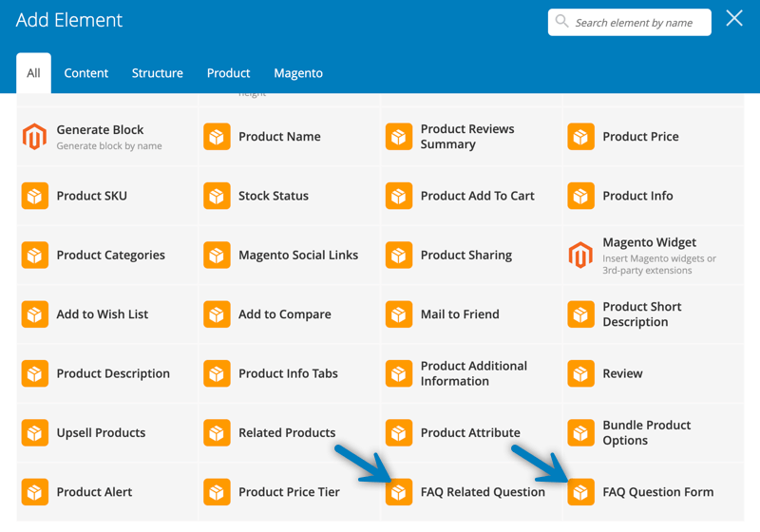Select the Product Description label
The height and width of the screenshot is (532, 760).
click(x=113, y=373)
